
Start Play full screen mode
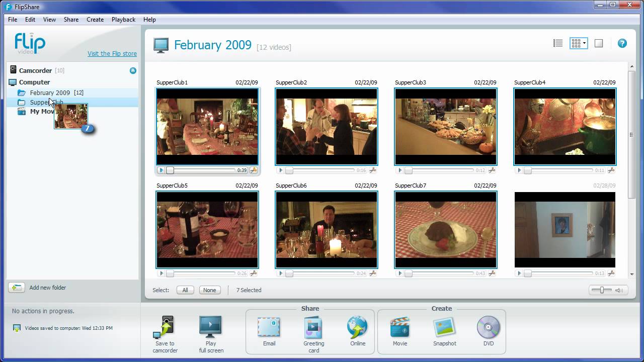click(211, 334)
